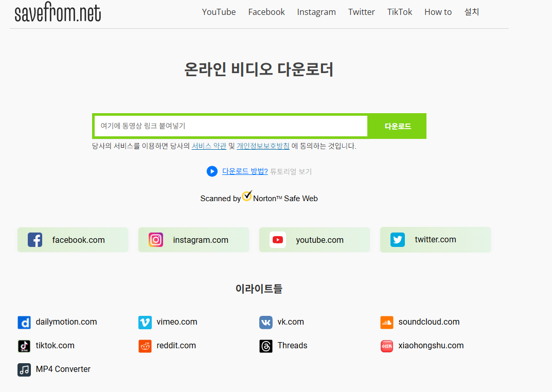Click the Vimeo 'v' icon
The width and height of the screenshot is (552, 392).
point(145,323)
